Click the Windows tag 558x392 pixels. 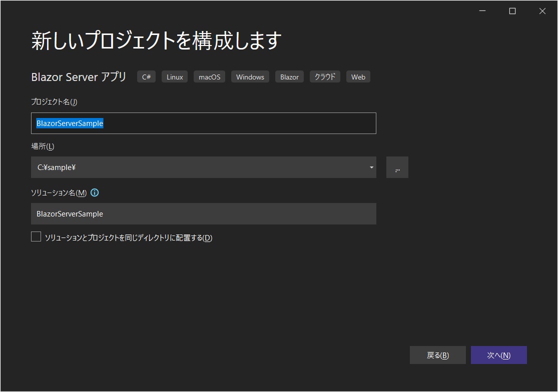pyautogui.click(x=250, y=77)
